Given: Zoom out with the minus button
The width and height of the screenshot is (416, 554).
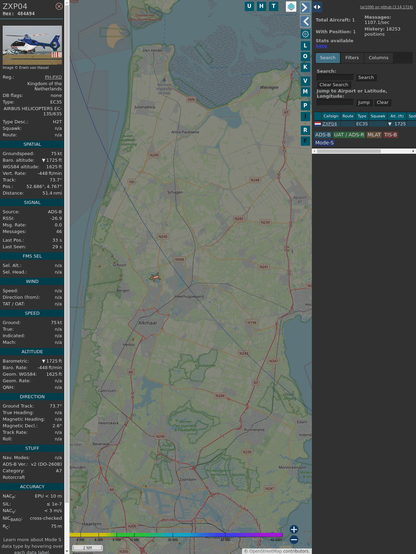Looking at the screenshot, I should (294, 540).
